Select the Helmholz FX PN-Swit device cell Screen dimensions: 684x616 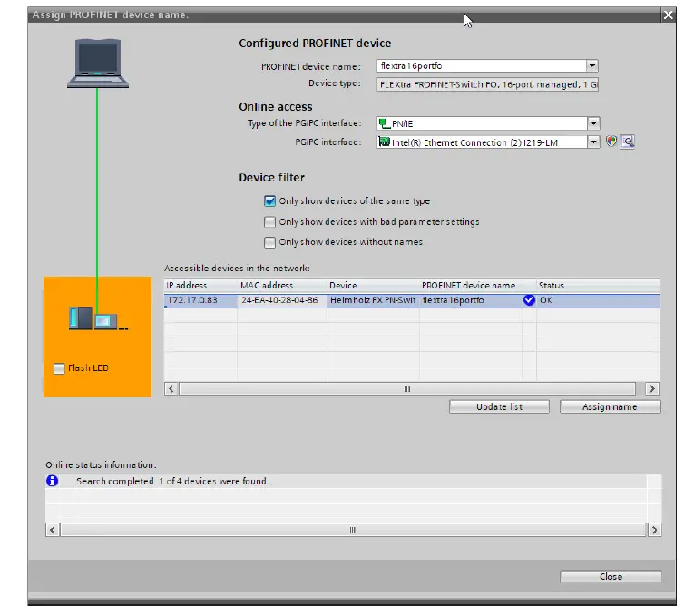pos(373,300)
